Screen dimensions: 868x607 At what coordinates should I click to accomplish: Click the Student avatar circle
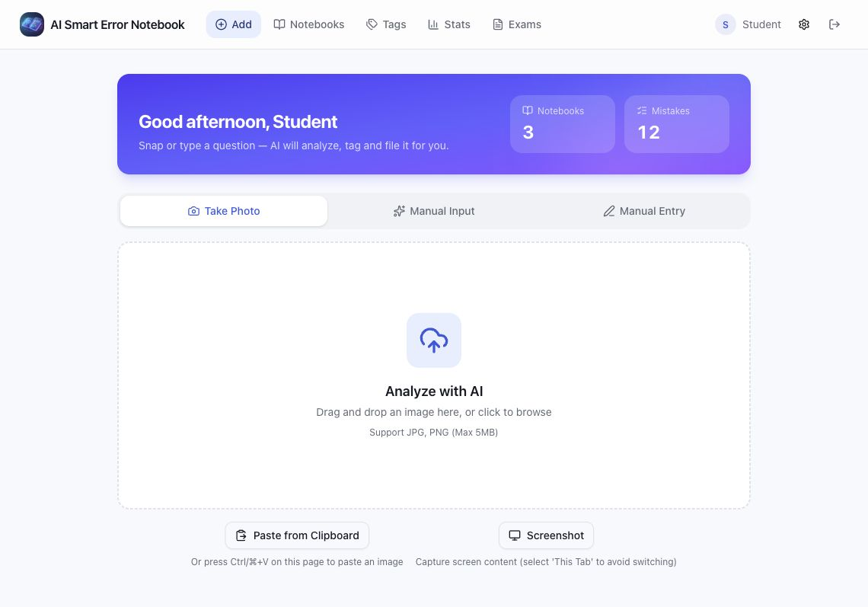pos(725,24)
